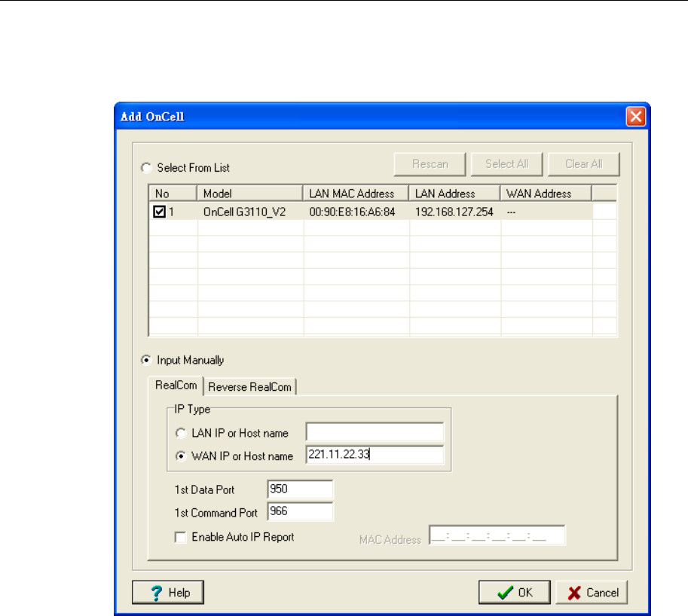
Task: Click the LAN MAC Address column header
Action: pyautogui.click(x=356, y=194)
